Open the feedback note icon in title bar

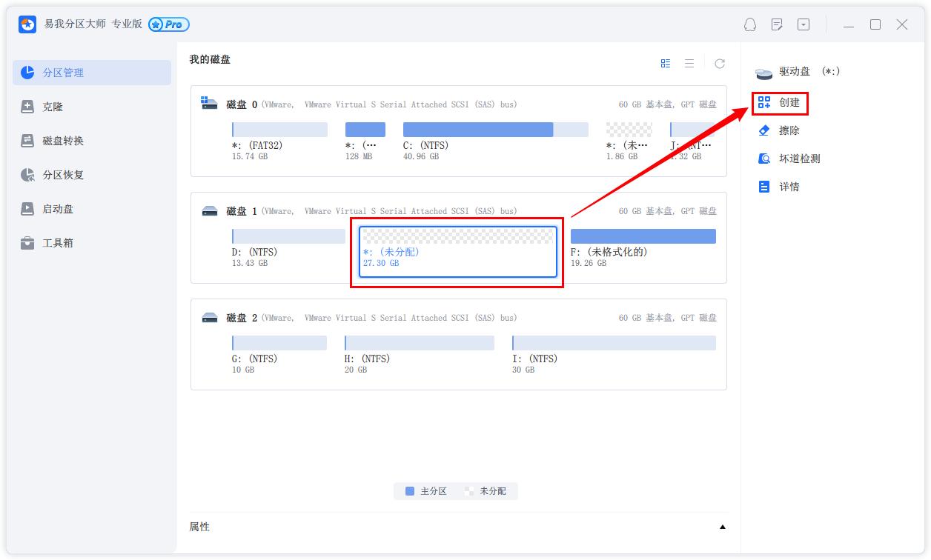(776, 24)
